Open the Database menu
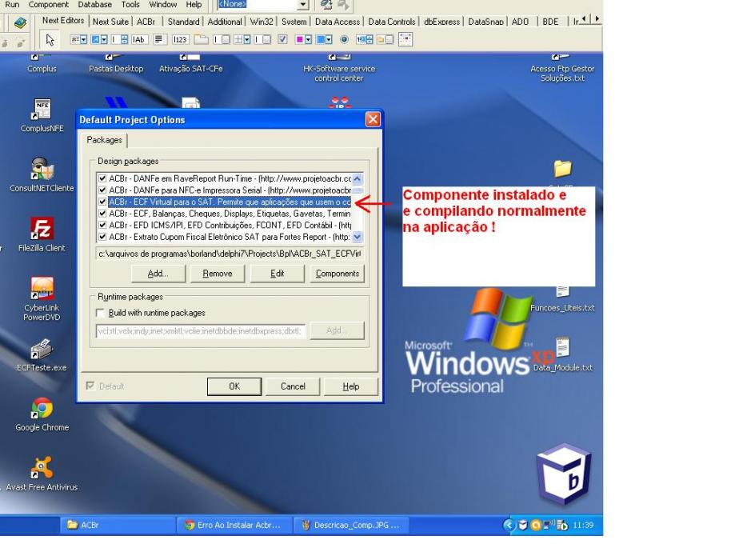747x560 pixels. 95,4
